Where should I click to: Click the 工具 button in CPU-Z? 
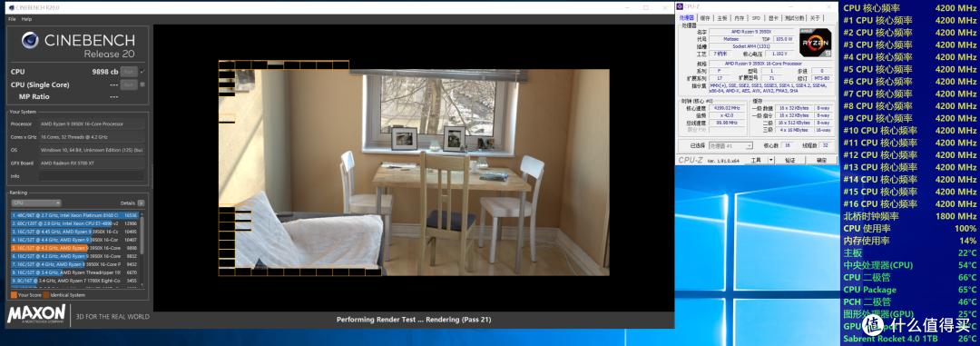[756, 160]
